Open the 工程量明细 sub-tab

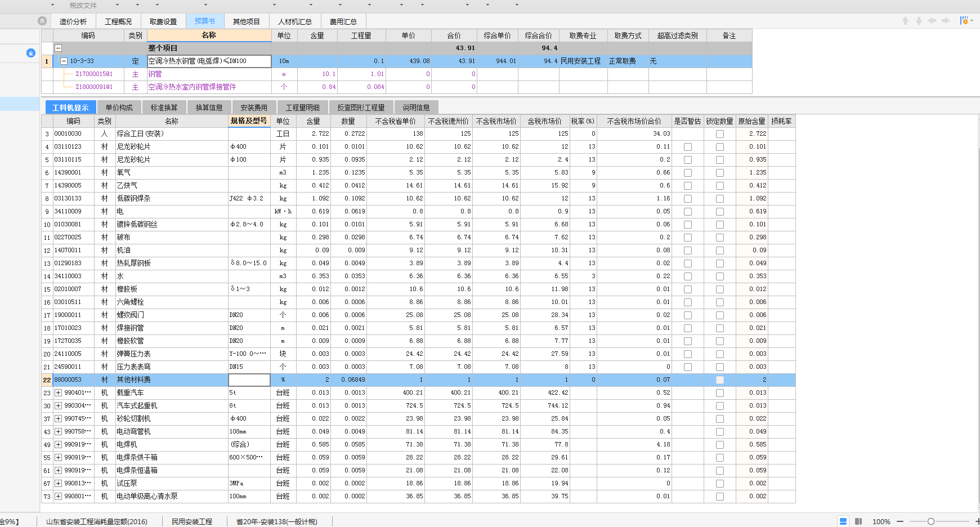click(303, 108)
